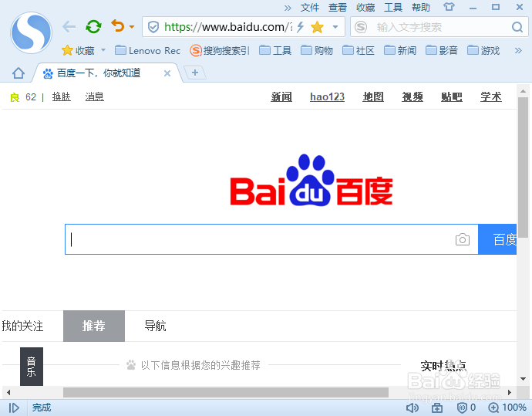This screenshot has width=532, height=416.
Task: Open Baidu 贴吧 link
Action: pos(452,96)
